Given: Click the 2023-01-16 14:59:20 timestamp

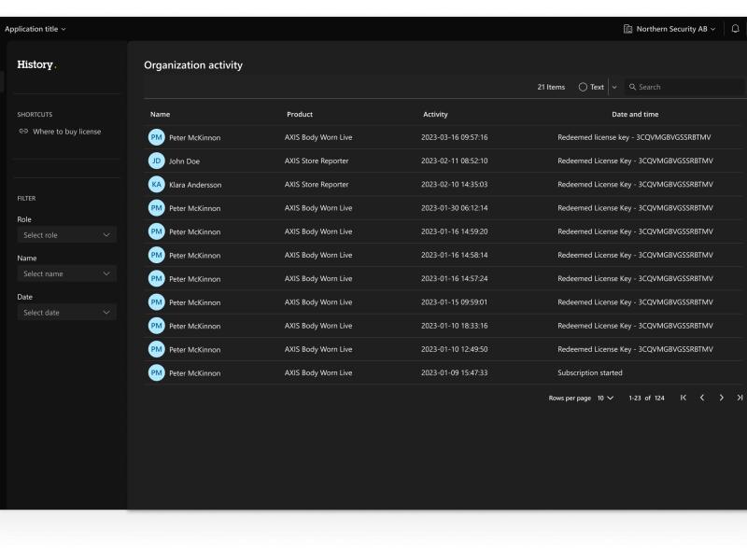Looking at the screenshot, I should point(455,231).
